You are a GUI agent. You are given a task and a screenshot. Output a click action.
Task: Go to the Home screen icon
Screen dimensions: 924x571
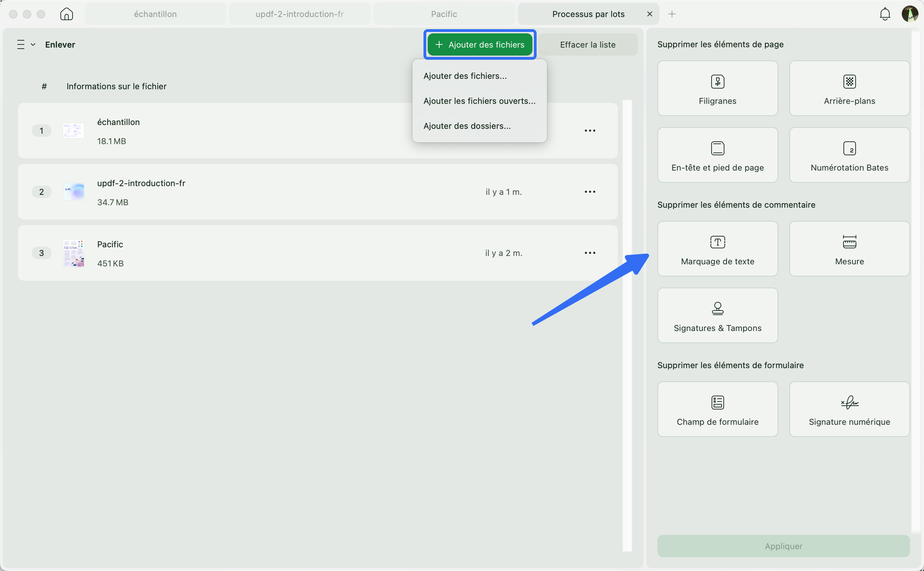pyautogui.click(x=66, y=14)
